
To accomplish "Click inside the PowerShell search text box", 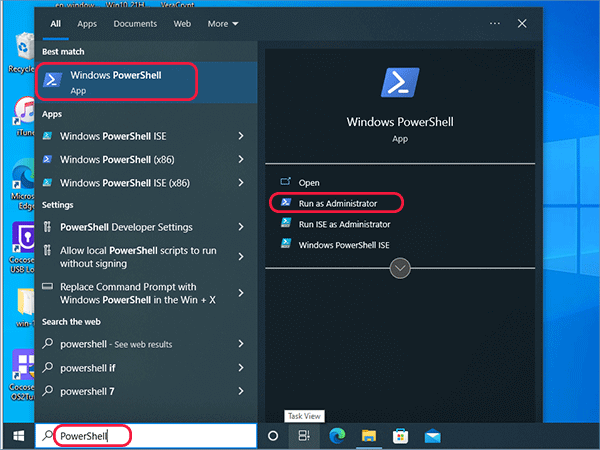I will click(x=146, y=435).
